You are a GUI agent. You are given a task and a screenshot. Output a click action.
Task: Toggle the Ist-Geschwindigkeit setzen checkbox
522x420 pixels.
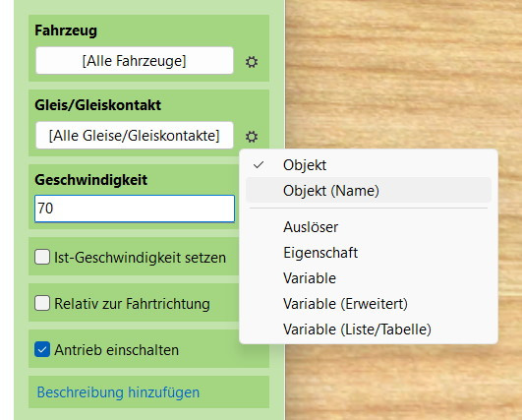tap(42, 257)
